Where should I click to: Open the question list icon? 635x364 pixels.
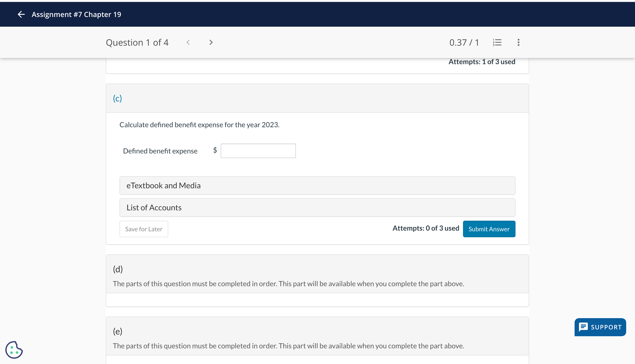[x=497, y=43]
